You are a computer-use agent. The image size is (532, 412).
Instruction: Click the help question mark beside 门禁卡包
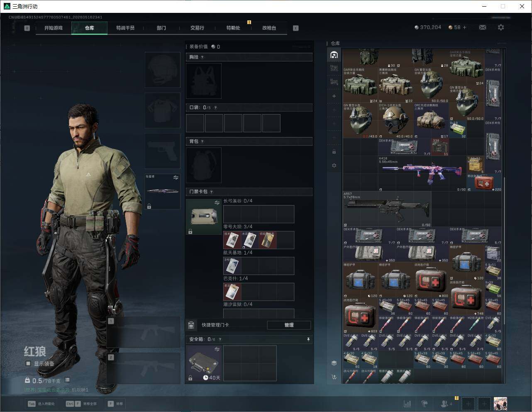[211, 192]
